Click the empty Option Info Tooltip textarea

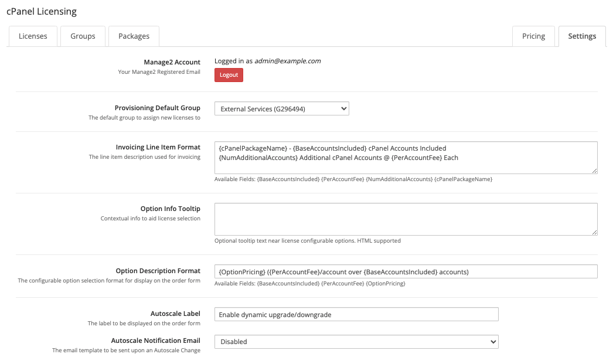[x=406, y=219]
